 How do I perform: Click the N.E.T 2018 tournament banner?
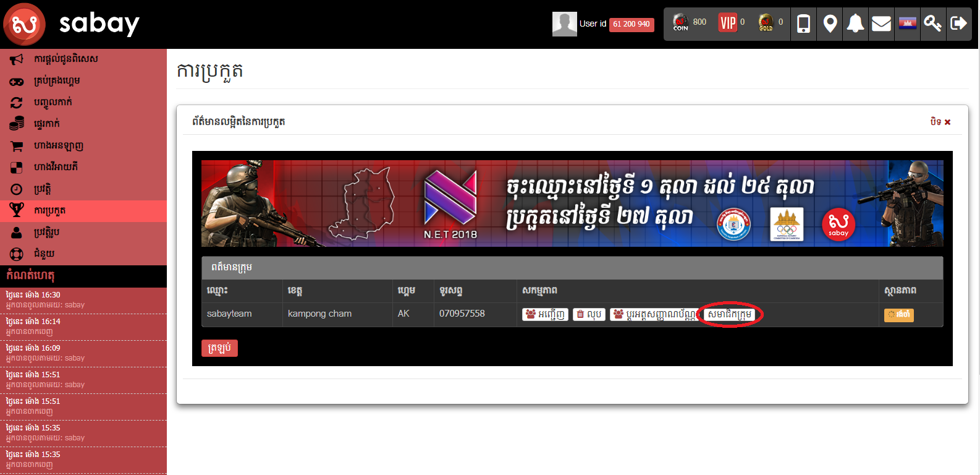[572, 203]
